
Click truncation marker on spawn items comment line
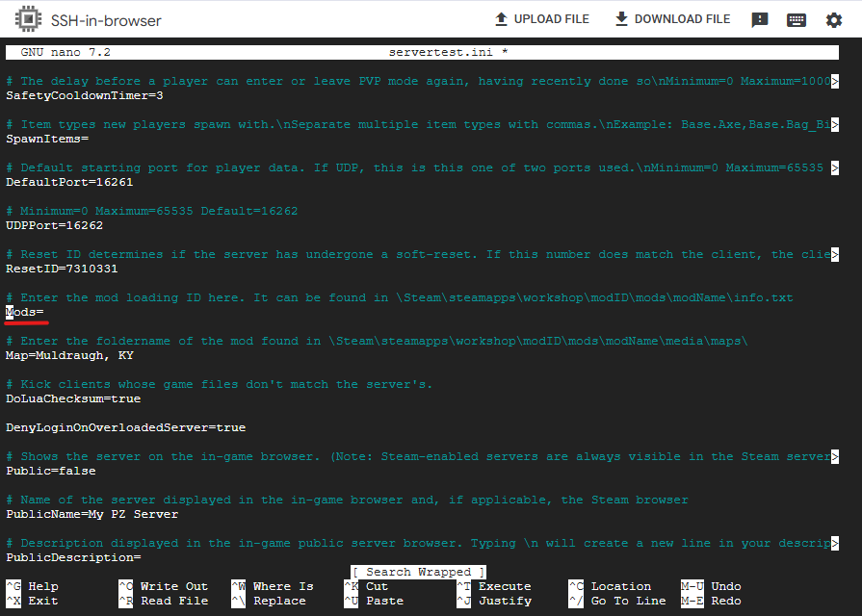pyautogui.click(x=835, y=125)
